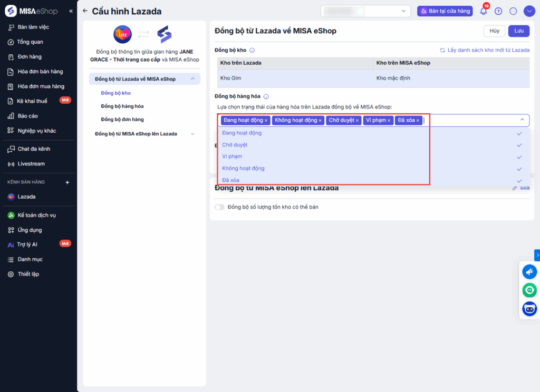The image size is (540, 392).
Task: Click the back arrow beside Cấu hình Lazada
Action: point(85,11)
